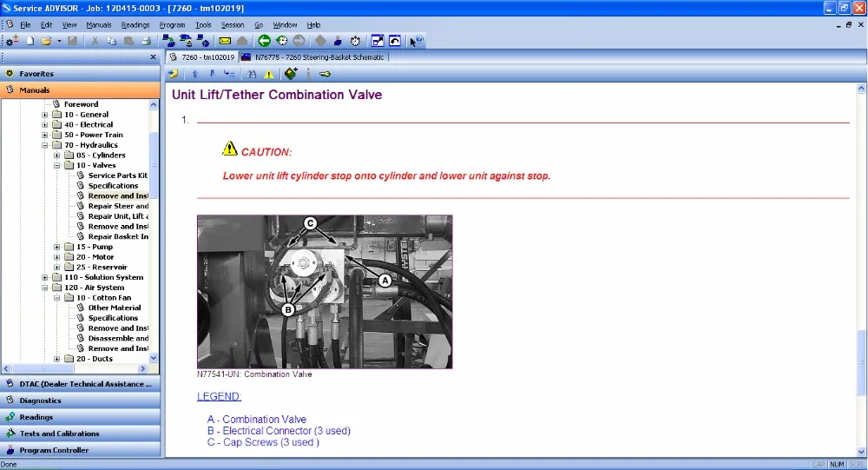Go back with the green arrow
This screenshot has width=868, height=470.
pyautogui.click(x=264, y=41)
